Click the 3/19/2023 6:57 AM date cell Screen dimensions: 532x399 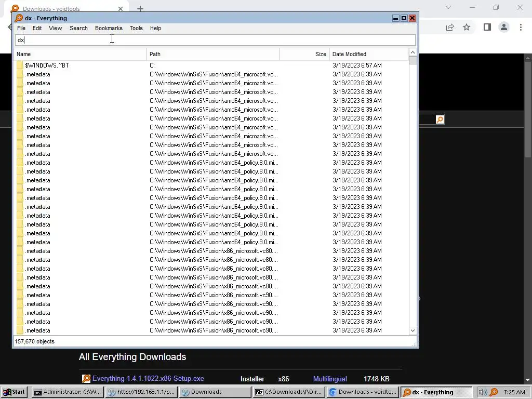[x=357, y=65]
